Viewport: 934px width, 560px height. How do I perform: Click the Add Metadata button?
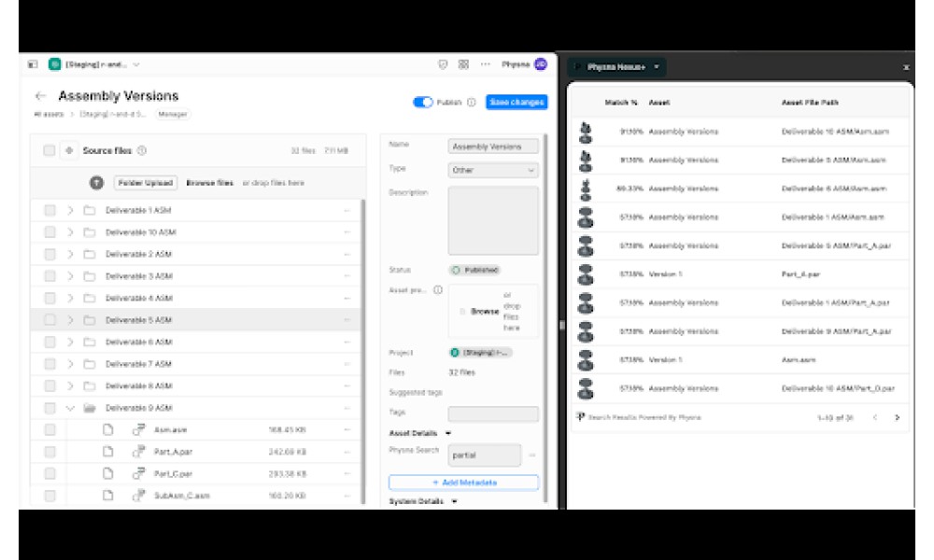(x=463, y=482)
